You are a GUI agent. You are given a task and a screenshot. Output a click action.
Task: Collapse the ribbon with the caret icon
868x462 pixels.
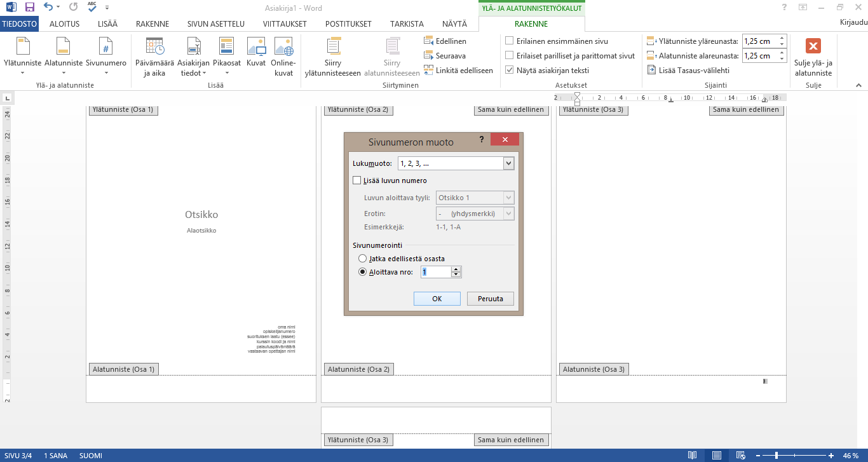(x=859, y=85)
